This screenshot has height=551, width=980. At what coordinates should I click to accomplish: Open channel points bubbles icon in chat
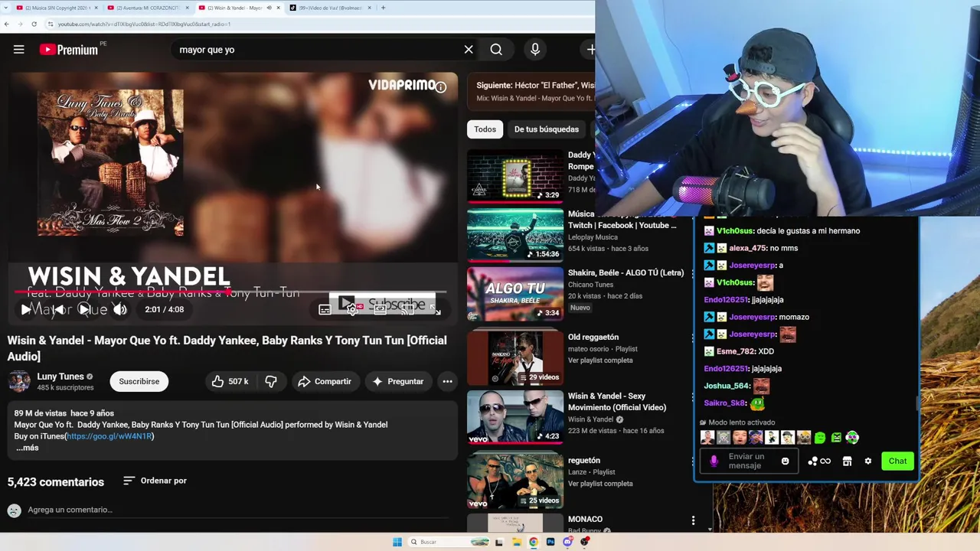(x=812, y=461)
